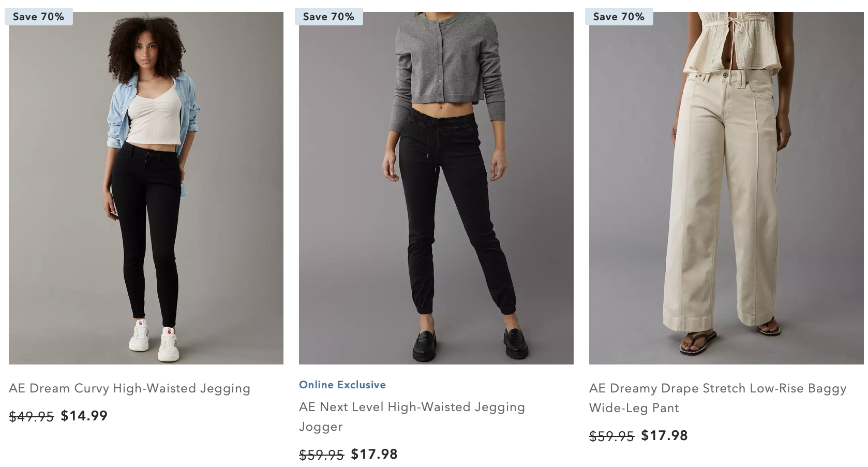868x467 pixels.
Task: Click the Jegging Jogger's $17.98 sale price
Action: pyautogui.click(x=375, y=454)
